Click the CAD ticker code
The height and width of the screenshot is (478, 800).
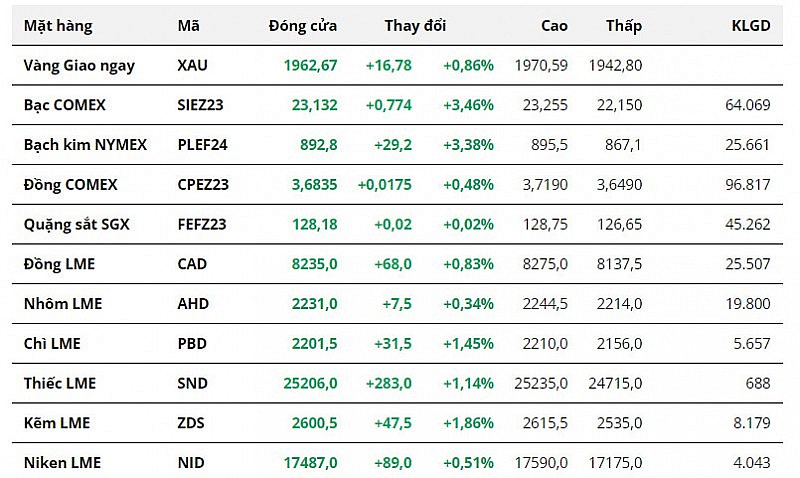pos(192,264)
